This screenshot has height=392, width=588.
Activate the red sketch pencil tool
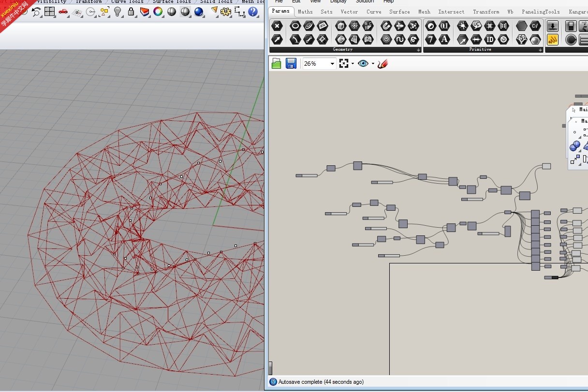tap(382, 63)
